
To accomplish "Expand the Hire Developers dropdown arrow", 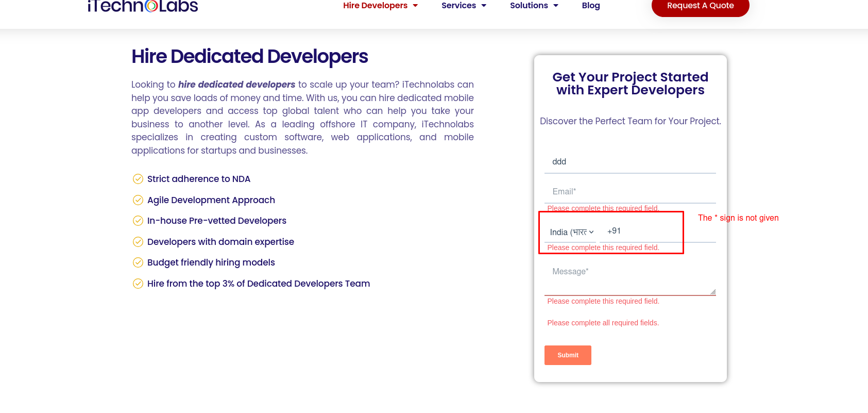I will [415, 6].
